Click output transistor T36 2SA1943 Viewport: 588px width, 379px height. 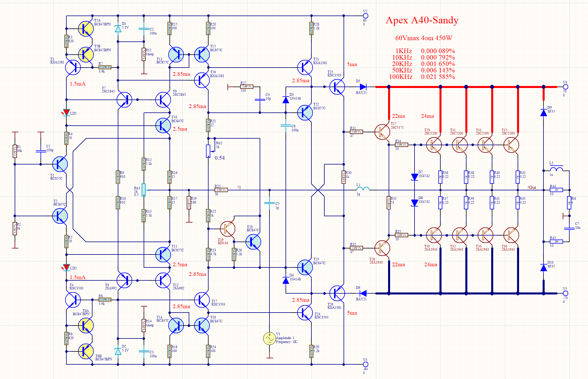[x=511, y=235]
